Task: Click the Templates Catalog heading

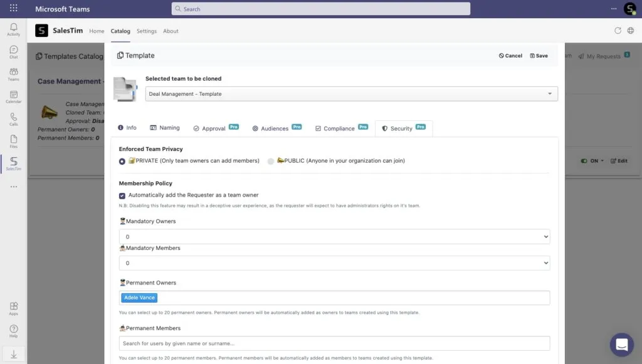Action: tap(73, 56)
